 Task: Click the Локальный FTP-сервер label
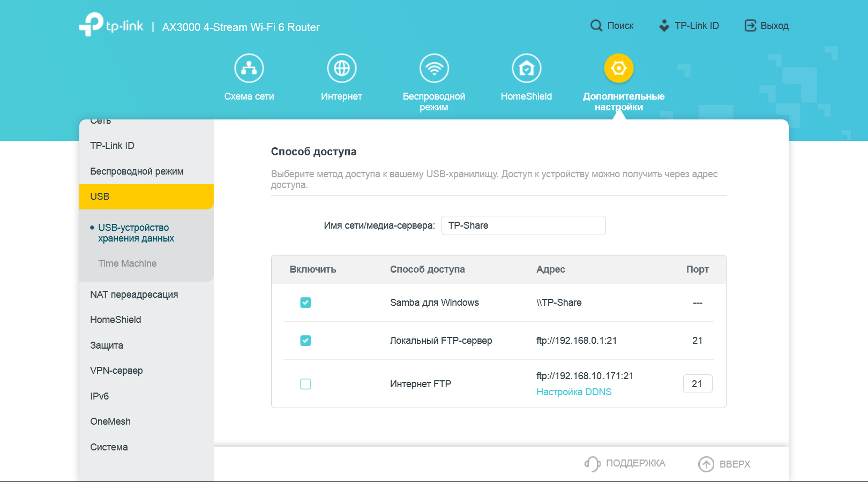tap(441, 341)
